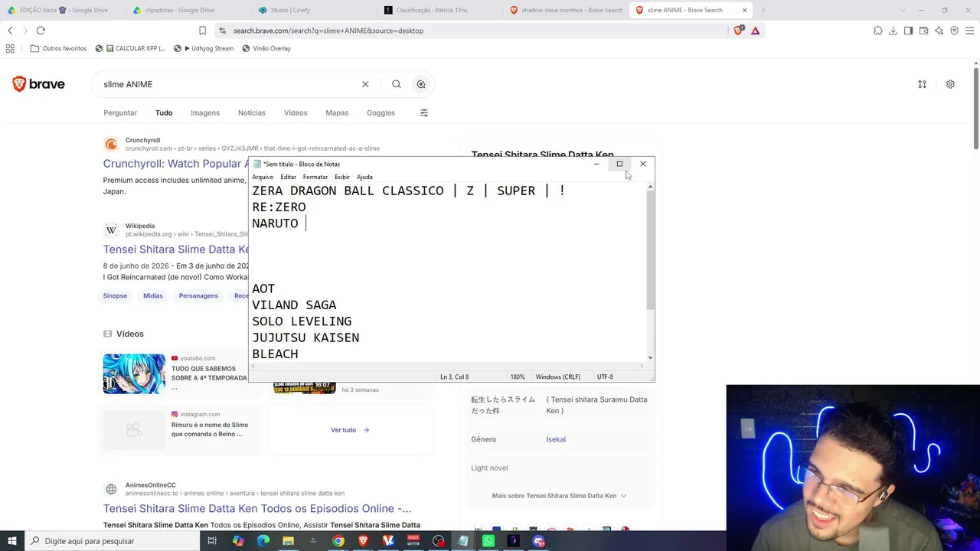Screen dimensions: 980x551
Task: Click the Windows taskbar search field
Action: click(x=113, y=541)
